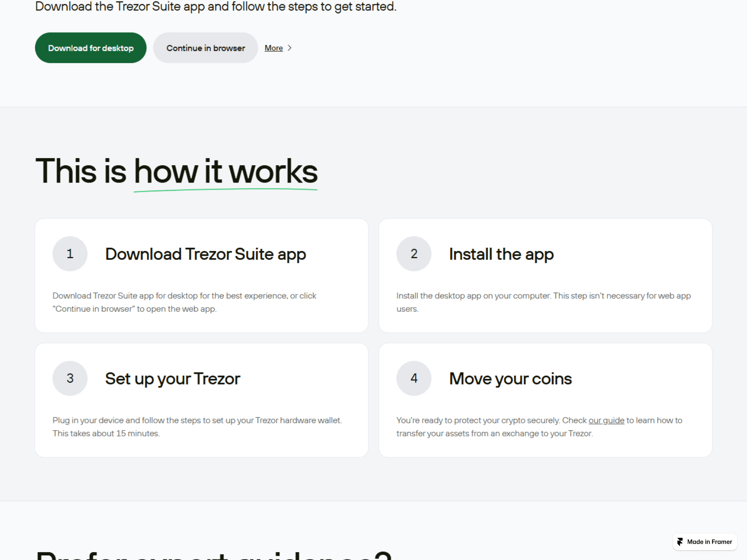Click the 'This takes about 15 minutes.' text
The image size is (747, 560).
(x=106, y=434)
